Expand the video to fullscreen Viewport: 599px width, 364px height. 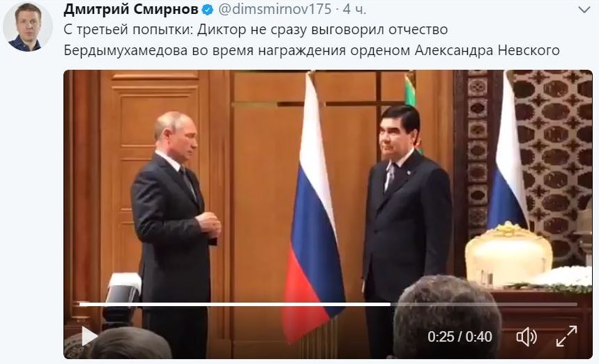(566, 336)
